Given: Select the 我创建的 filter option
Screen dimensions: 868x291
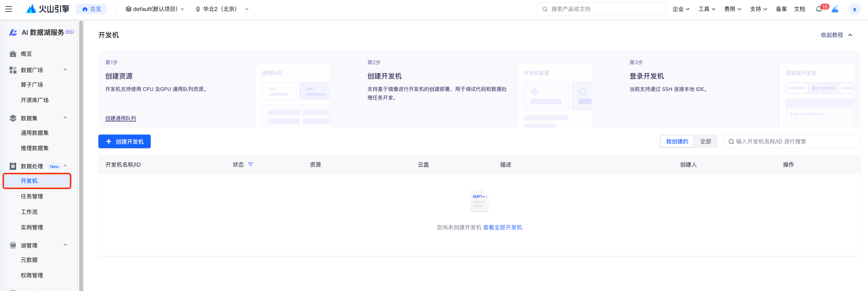Looking at the screenshot, I should click(676, 142).
